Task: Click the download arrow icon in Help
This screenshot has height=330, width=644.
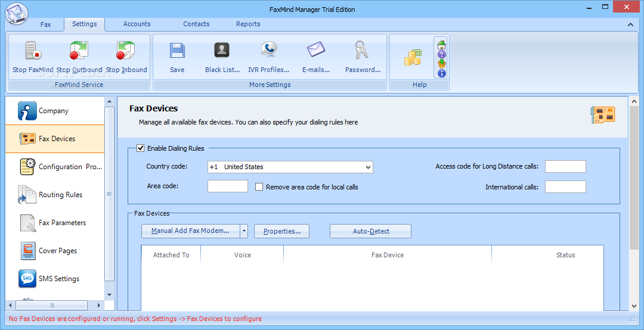Action: pos(441,64)
